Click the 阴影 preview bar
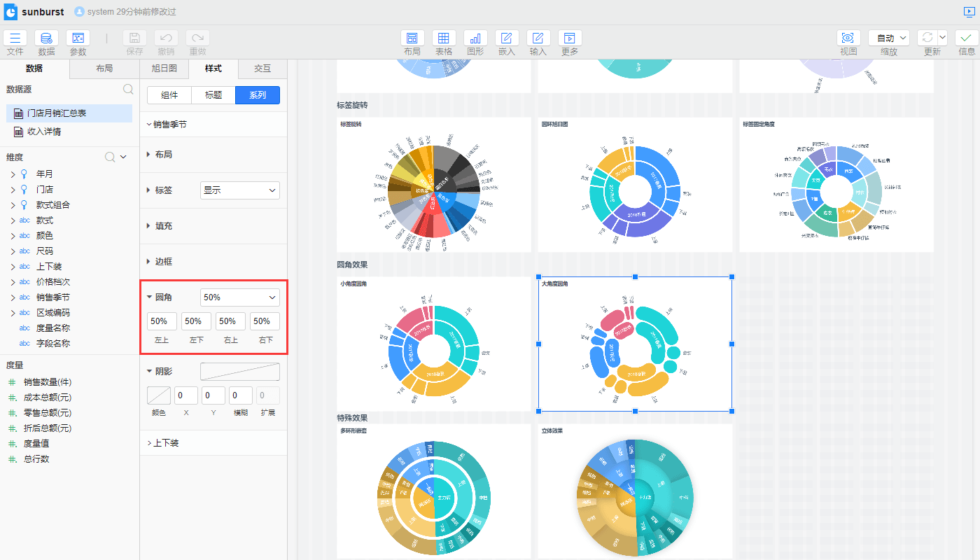 pos(240,372)
